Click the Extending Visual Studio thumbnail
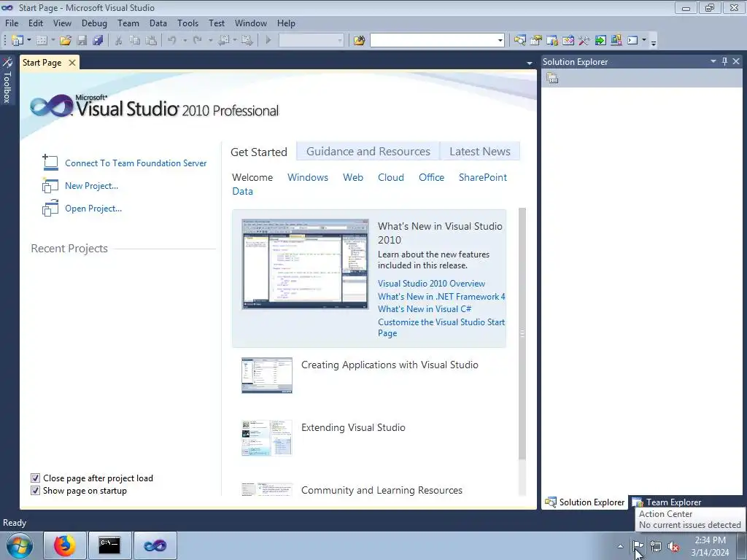The image size is (747, 560). pyautogui.click(x=267, y=438)
